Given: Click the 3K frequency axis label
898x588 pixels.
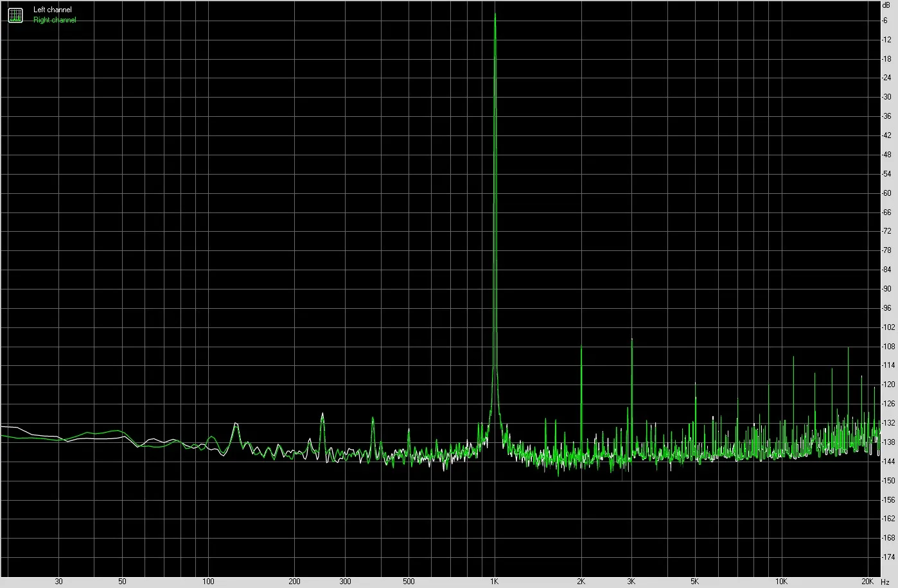Looking at the screenshot, I should 631,582.
